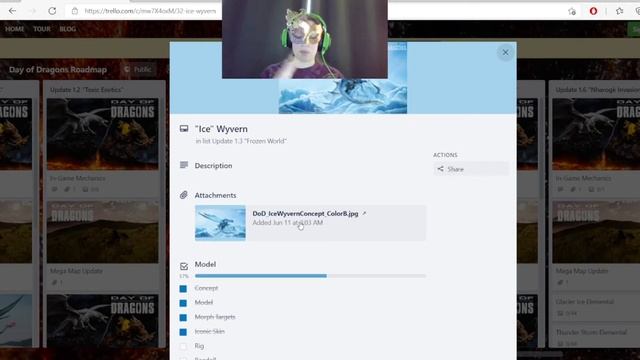This screenshot has width=640, height=360.
Task: Toggle the Model checklist item checkbox
Action: pos(183,303)
